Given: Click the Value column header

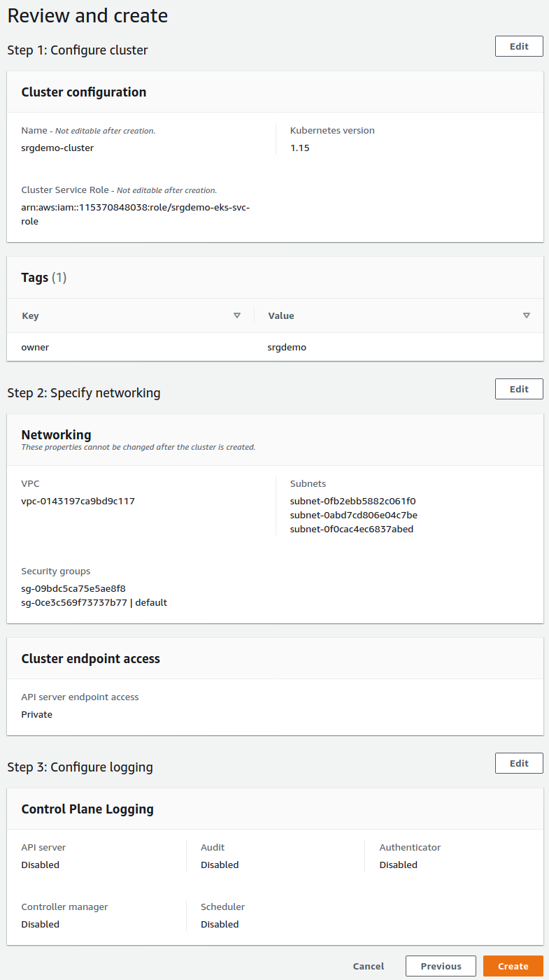Looking at the screenshot, I should coord(281,315).
